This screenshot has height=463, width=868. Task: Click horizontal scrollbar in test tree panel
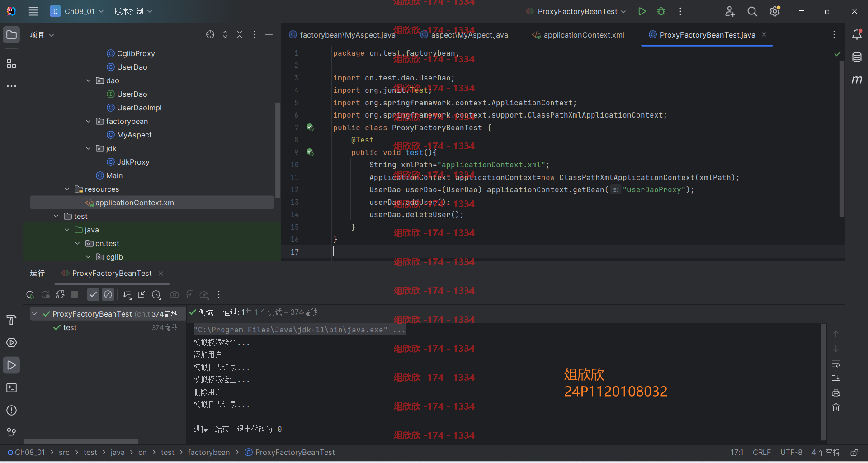81,441
